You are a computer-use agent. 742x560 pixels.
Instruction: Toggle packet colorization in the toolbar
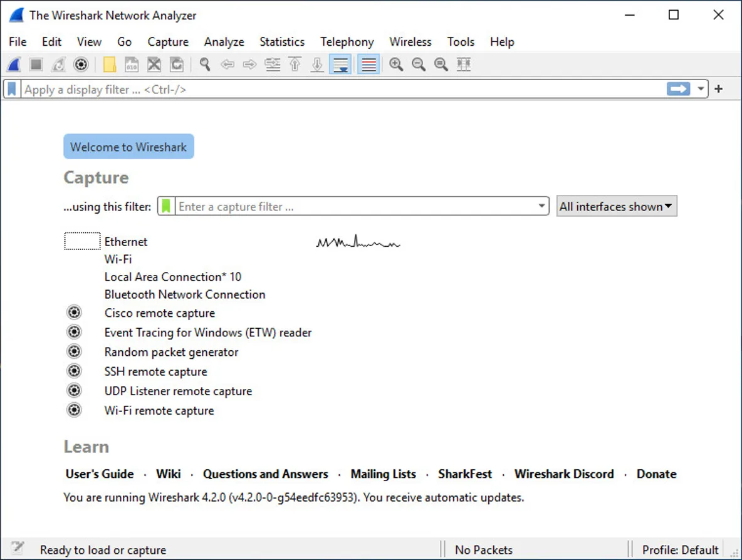(369, 65)
